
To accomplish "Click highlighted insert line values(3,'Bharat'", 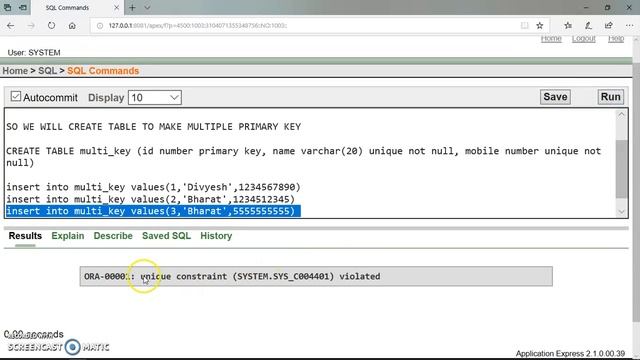I will 153,211.
